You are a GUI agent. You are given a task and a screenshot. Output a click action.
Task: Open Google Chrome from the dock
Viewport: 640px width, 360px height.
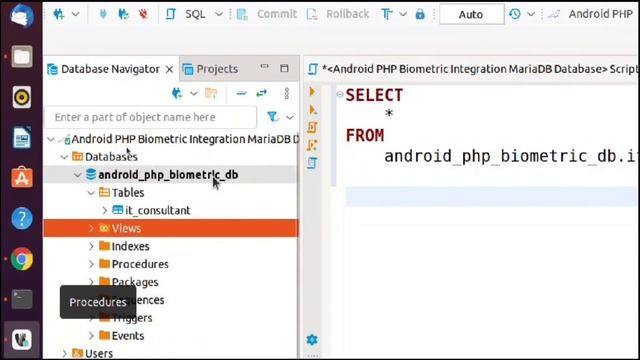(22, 259)
